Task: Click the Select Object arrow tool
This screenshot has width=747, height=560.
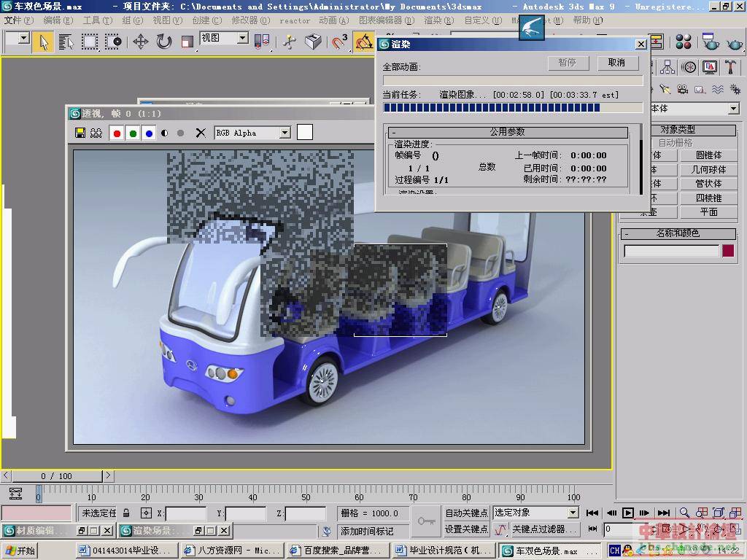Action: pos(44,42)
